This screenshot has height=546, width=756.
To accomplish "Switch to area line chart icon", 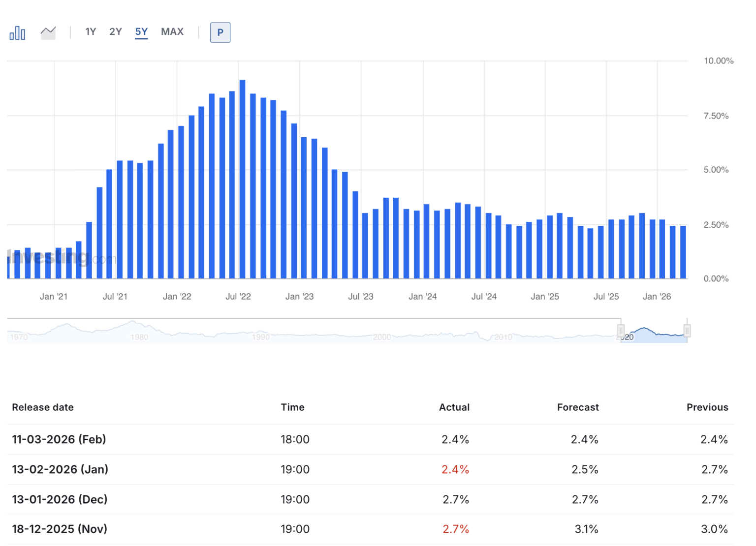I will [48, 33].
